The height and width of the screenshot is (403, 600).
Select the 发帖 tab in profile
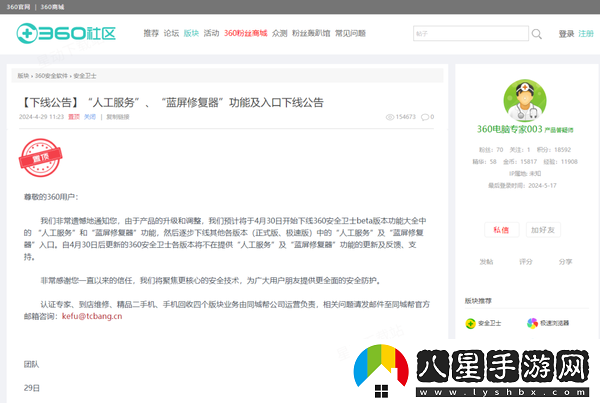[486, 262]
